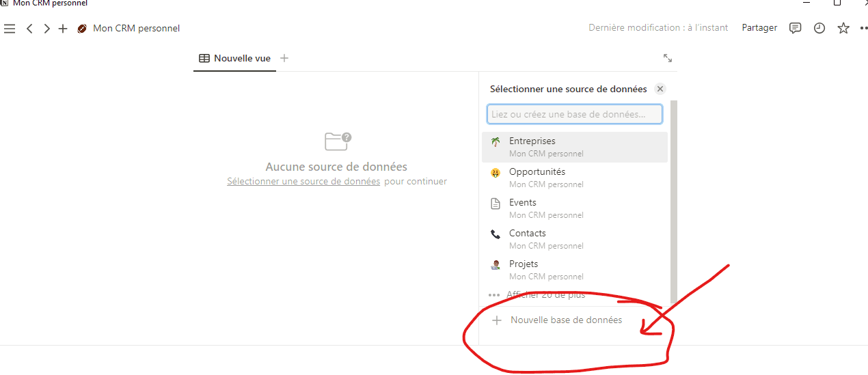Viewport: 868px width, 375px height.
Task: Choose Entreprises as data source
Action: [x=574, y=147]
